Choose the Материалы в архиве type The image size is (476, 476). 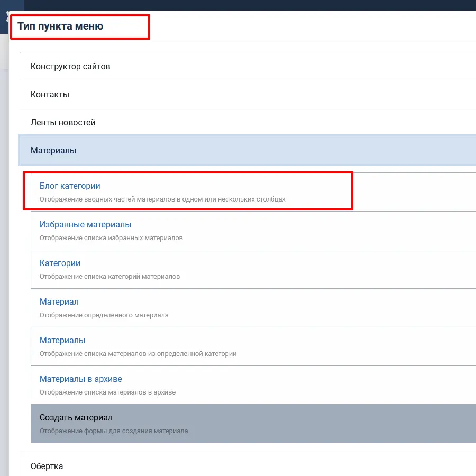(x=80, y=379)
